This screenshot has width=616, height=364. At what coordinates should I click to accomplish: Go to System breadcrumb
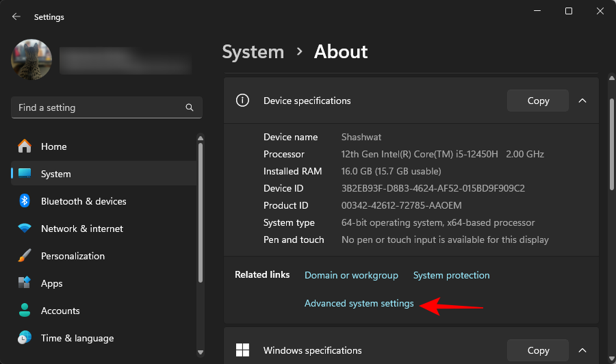(x=253, y=52)
